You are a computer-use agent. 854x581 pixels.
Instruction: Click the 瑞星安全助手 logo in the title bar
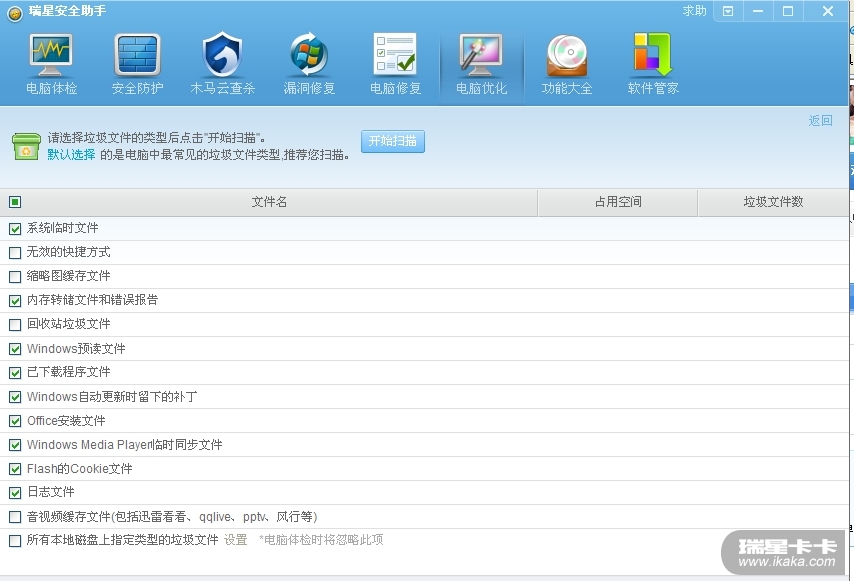[x=15, y=13]
